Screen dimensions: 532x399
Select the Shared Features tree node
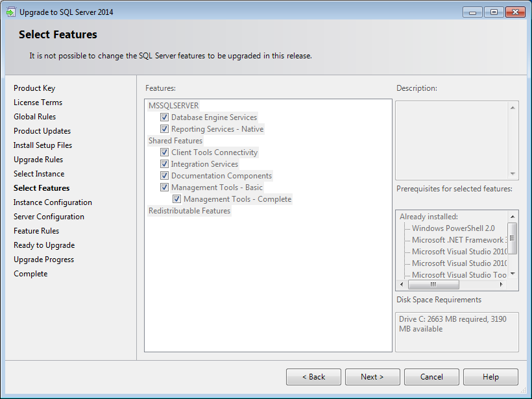(175, 141)
